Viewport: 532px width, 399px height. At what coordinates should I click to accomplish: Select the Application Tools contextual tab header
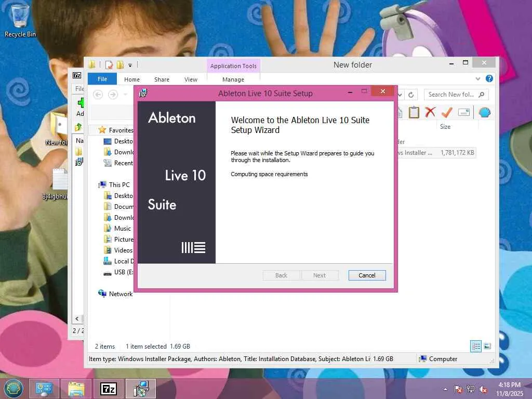pyautogui.click(x=233, y=66)
